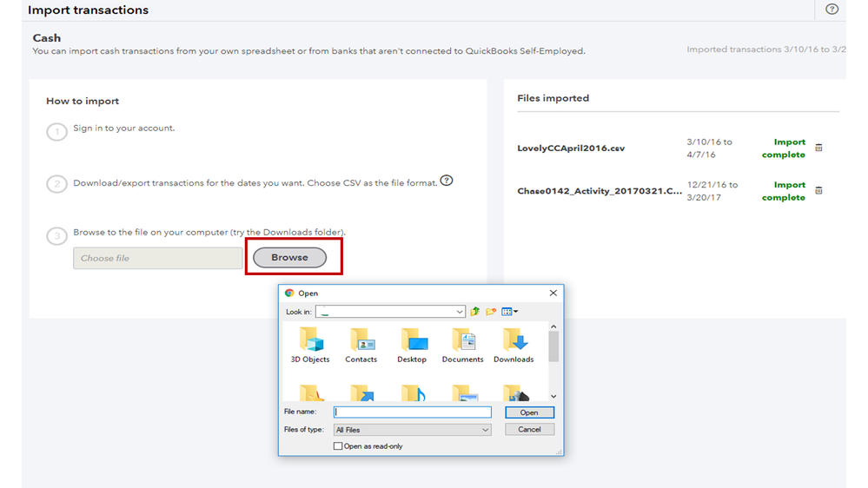868x488 pixels.
Task: Open the 3D Objects folder
Action: 310,345
